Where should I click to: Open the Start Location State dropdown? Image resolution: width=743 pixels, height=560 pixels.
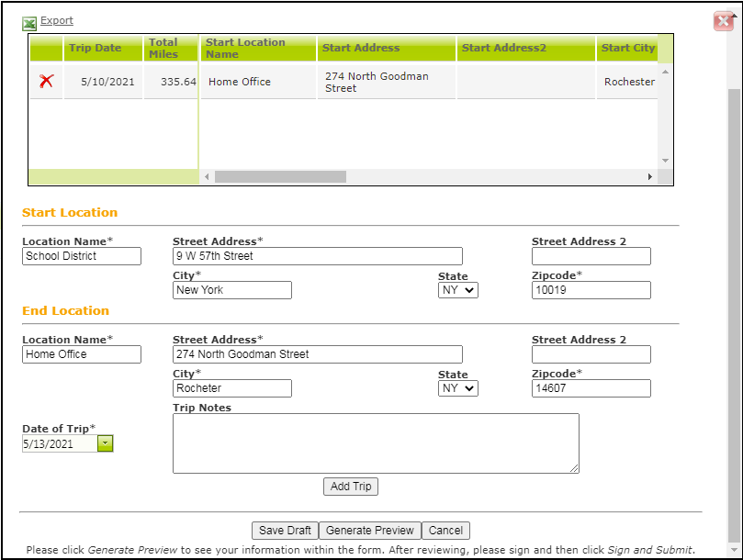coord(457,289)
